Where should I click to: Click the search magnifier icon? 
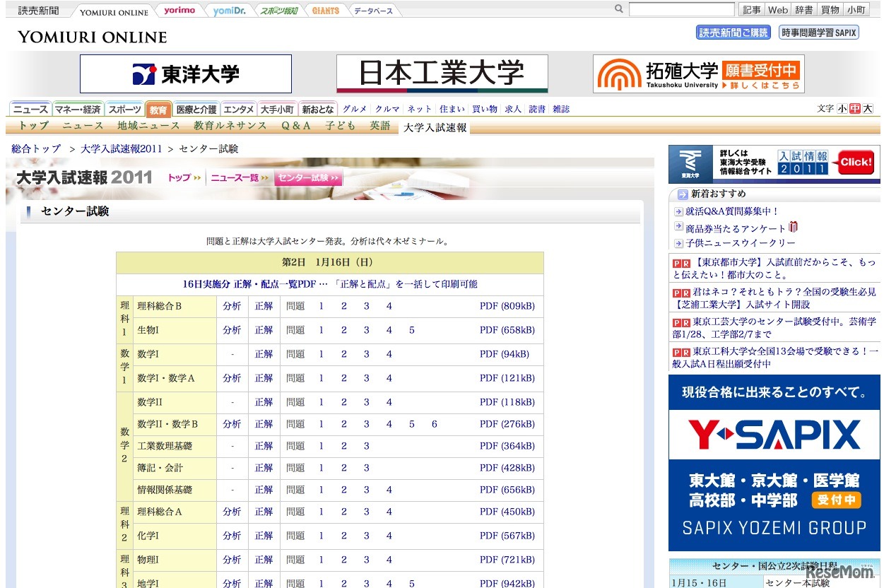[x=618, y=8]
